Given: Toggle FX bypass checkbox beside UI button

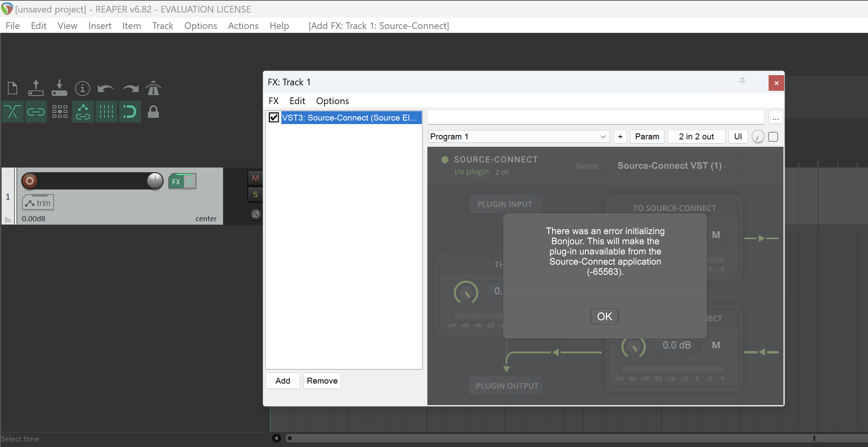Looking at the screenshot, I should click(x=773, y=137).
